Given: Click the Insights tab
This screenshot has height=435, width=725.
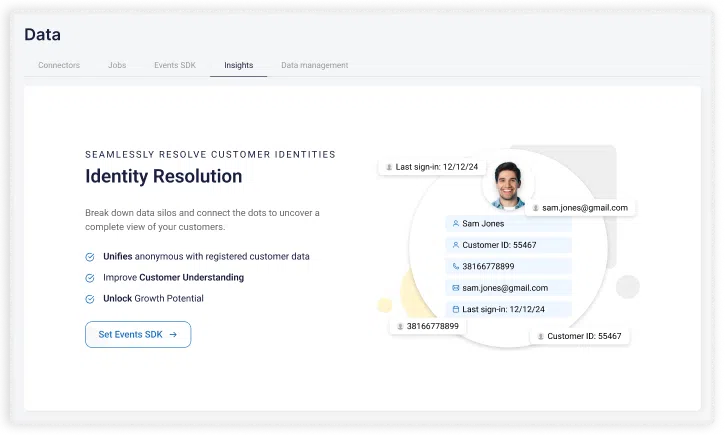Looking at the screenshot, I should (238, 65).
